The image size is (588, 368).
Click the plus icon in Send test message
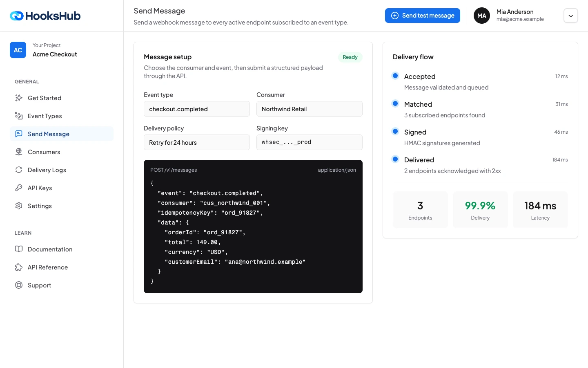point(395,16)
